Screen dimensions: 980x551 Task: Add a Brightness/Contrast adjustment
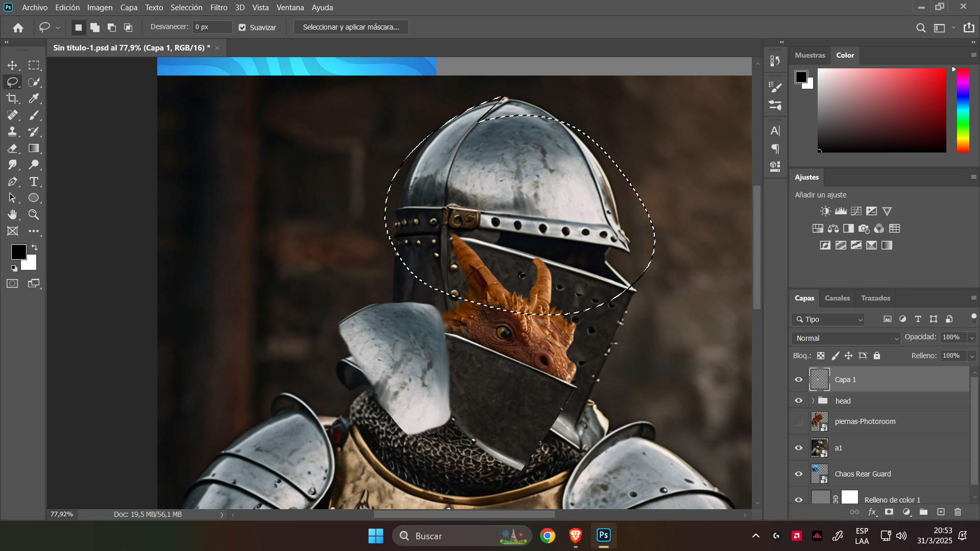pyautogui.click(x=825, y=211)
